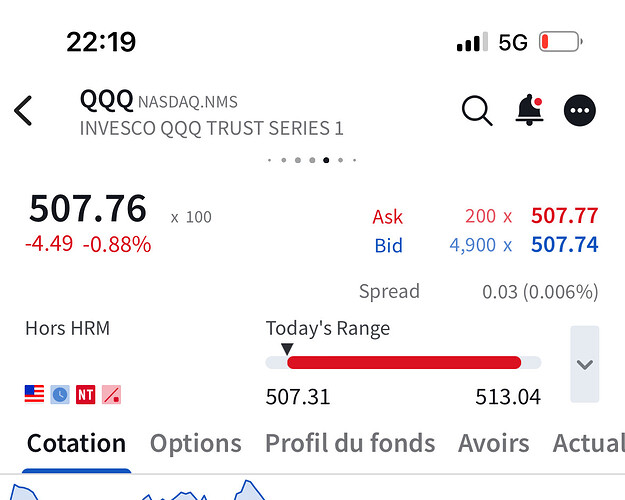The width and height of the screenshot is (625, 500).
Task: Open the search magnifier icon
Action: click(477, 111)
